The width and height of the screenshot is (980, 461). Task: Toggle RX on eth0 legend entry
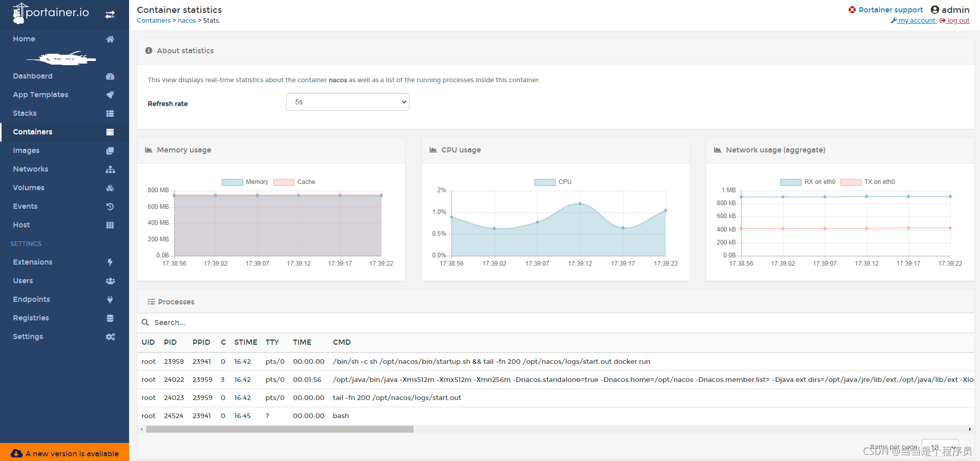click(808, 182)
